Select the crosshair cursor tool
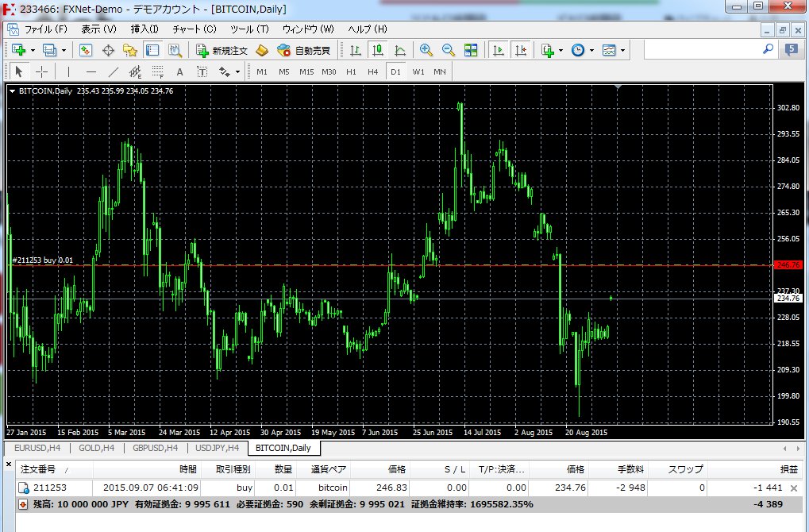This screenshot has width=809, height=532. point(42,71)
